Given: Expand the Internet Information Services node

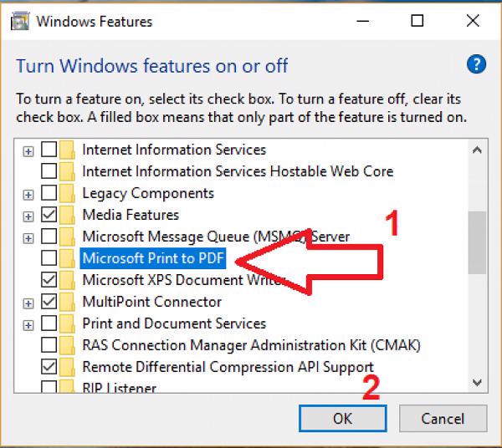Looking at the screenshot, I should [x=28, y=150].
